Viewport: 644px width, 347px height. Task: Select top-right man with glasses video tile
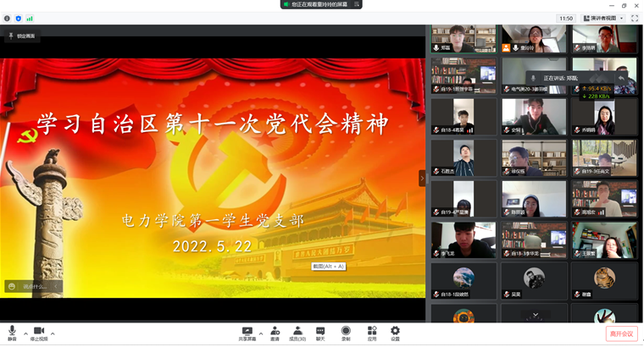pyautogui.click(x=604, y=39)
